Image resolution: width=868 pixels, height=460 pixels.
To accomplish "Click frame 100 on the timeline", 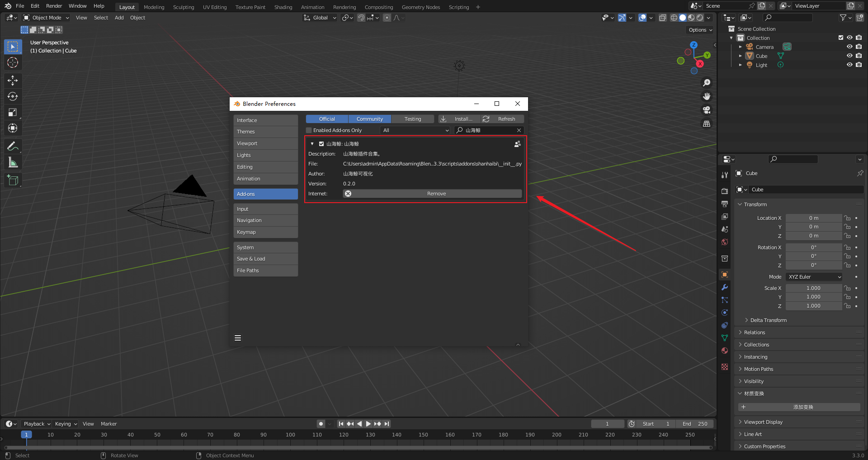I will tap(290, 435).
